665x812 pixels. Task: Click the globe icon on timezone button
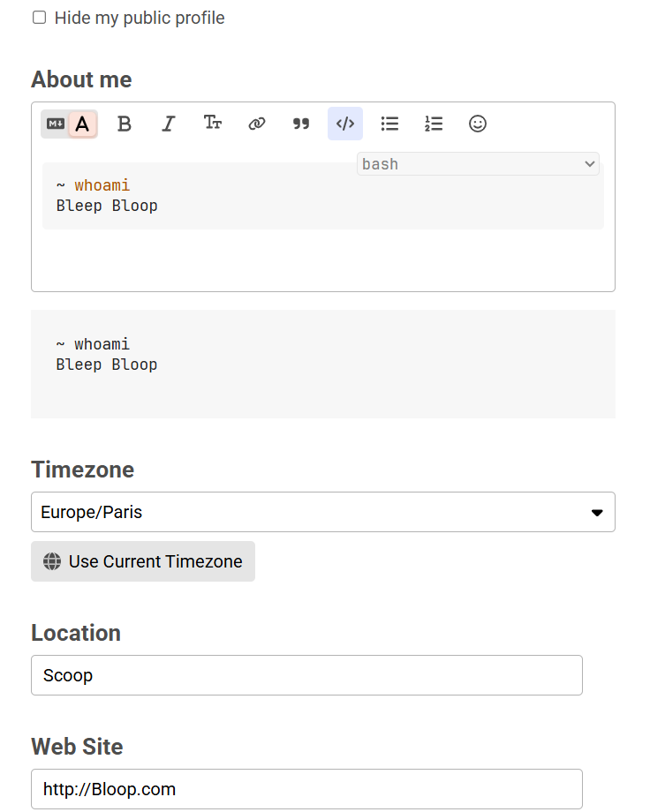coord(52,561)
